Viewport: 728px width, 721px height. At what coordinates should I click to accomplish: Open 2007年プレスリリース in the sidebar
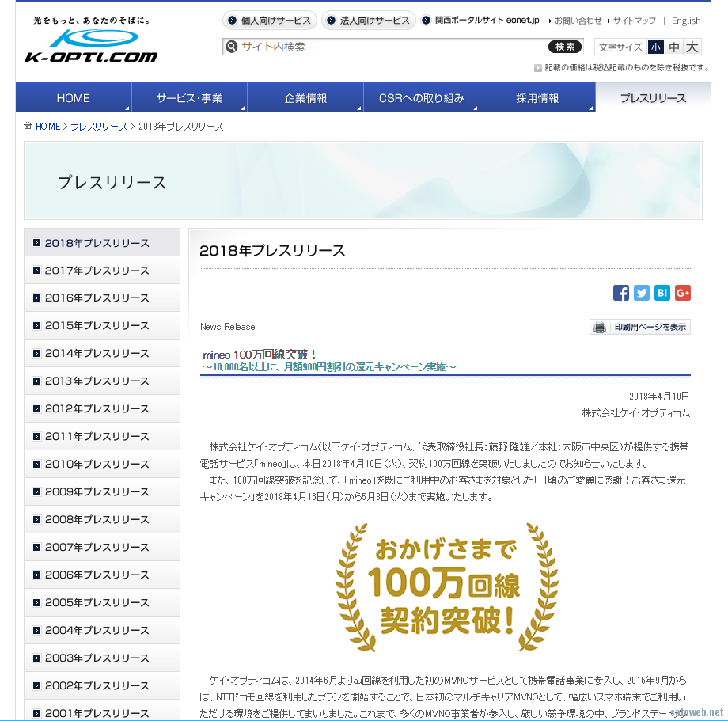tap(102, 547)
